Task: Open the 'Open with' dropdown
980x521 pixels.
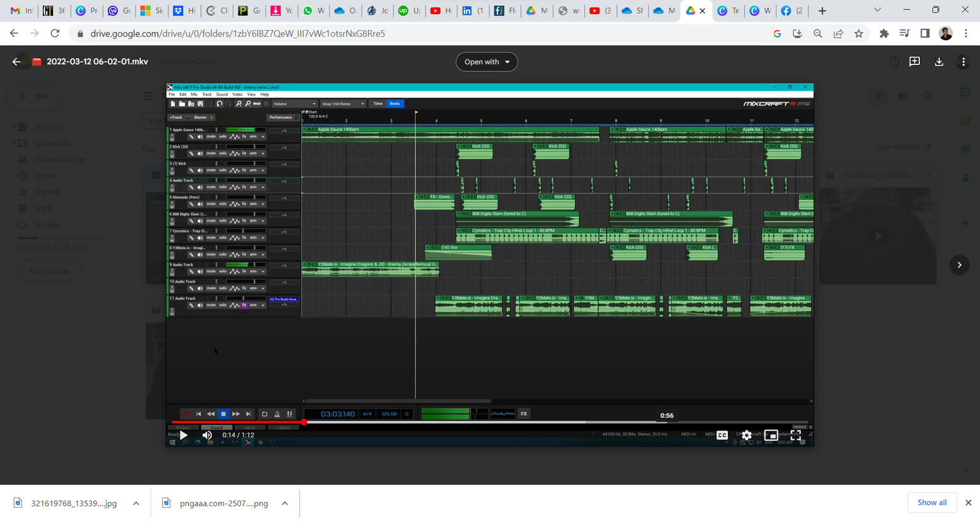Action: 487,62
